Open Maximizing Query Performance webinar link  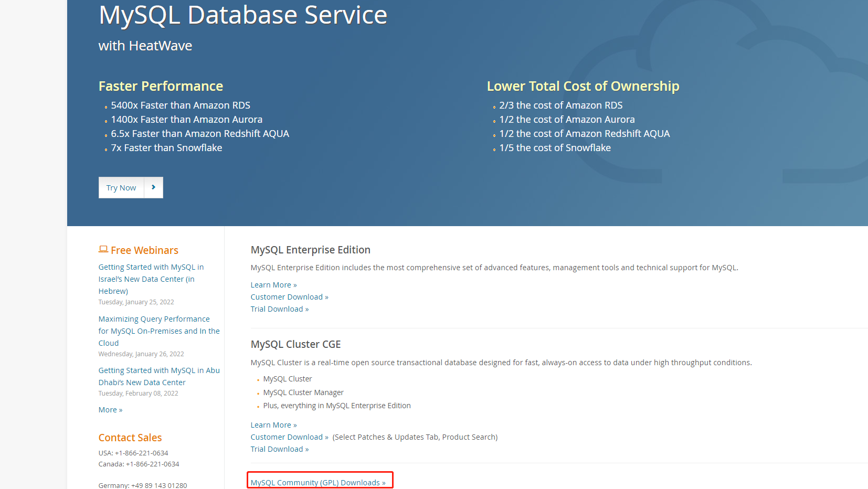point(159,331)
